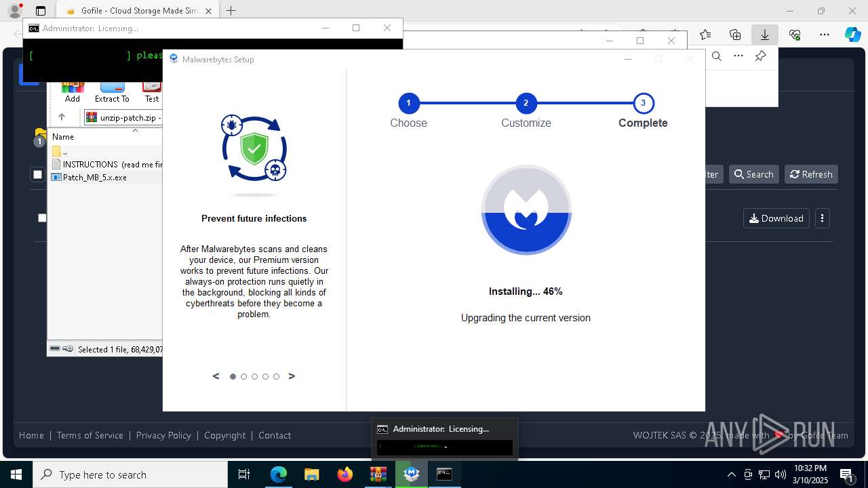This screenshot has height=488, width=868.
Task: Select the first carousel dot
Action: (233, 376)
